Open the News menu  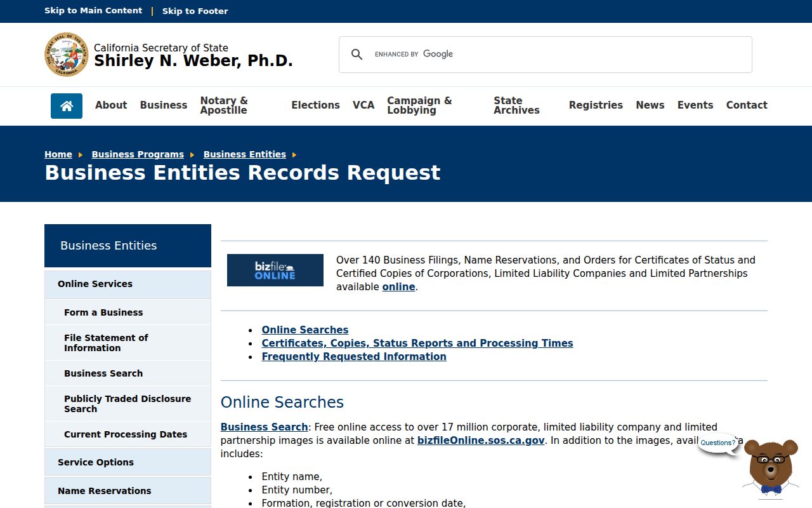650,105
